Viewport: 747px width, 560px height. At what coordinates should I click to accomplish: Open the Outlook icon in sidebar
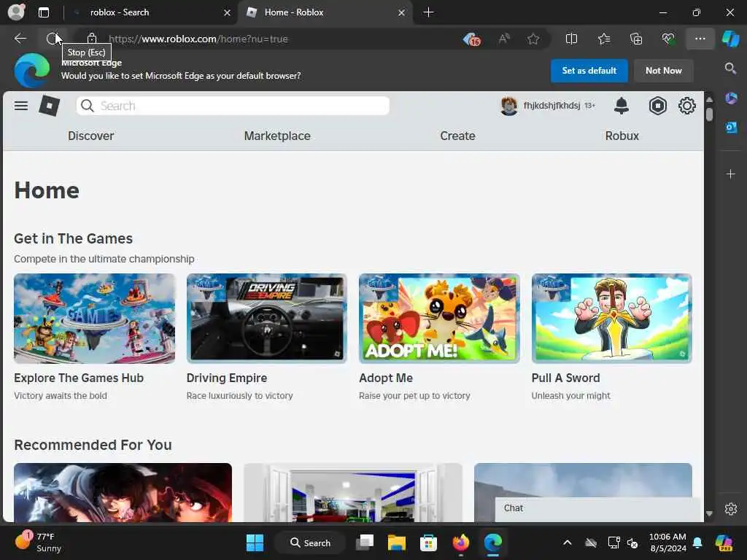click(x=731, y=128)
